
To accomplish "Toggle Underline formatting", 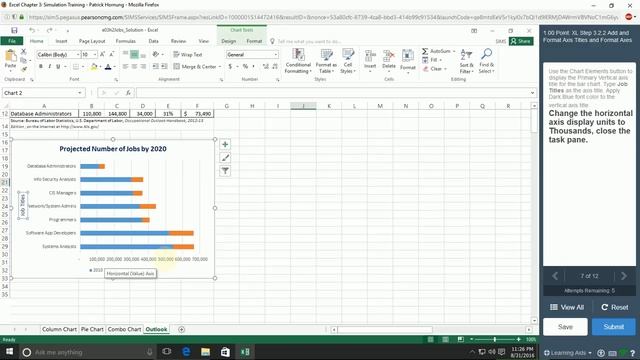I will 58,67.
